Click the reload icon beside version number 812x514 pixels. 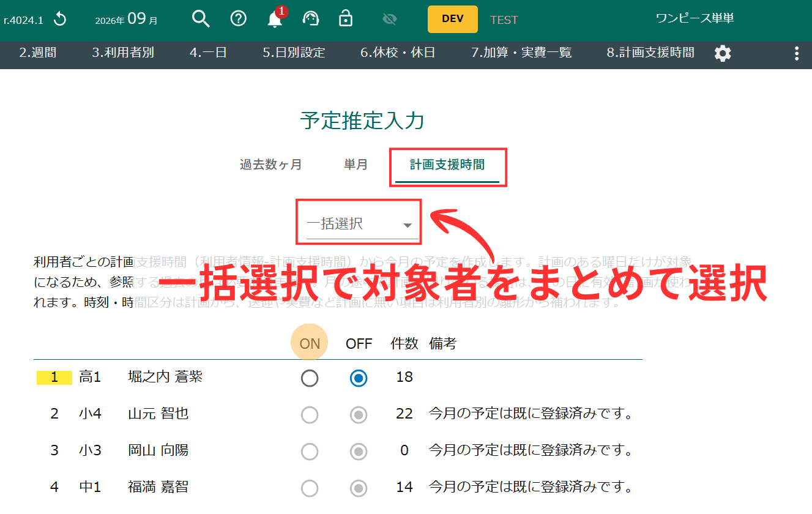[x=60, y=20]
